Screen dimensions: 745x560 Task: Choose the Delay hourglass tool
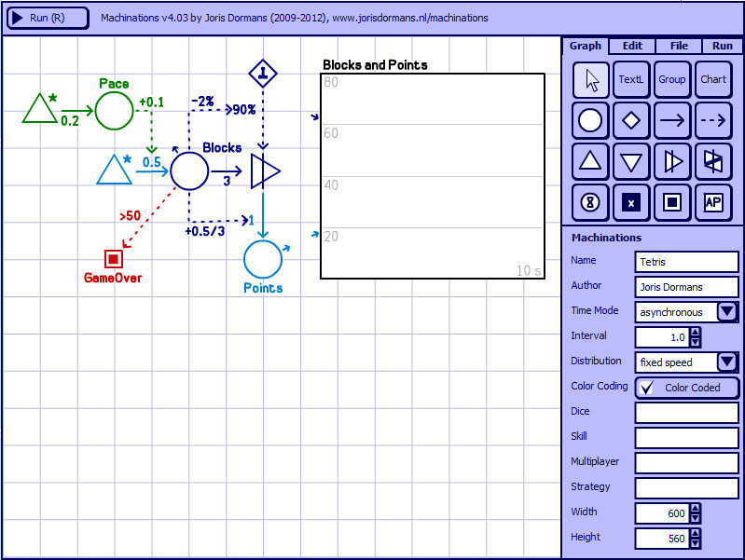pos(590,201)
